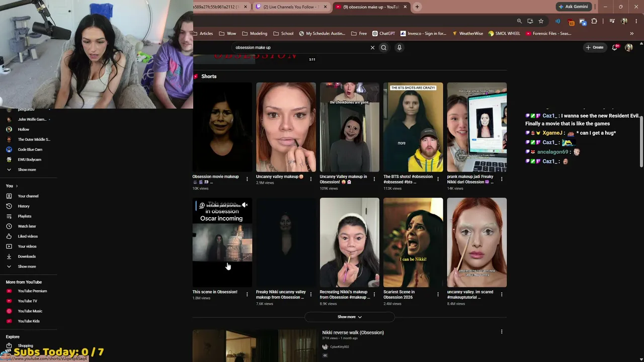This screenshot has width=644, height=362.
Task: Open EWU Bodycam subscription
Action: pyautogui.click(x=29, y=159)
